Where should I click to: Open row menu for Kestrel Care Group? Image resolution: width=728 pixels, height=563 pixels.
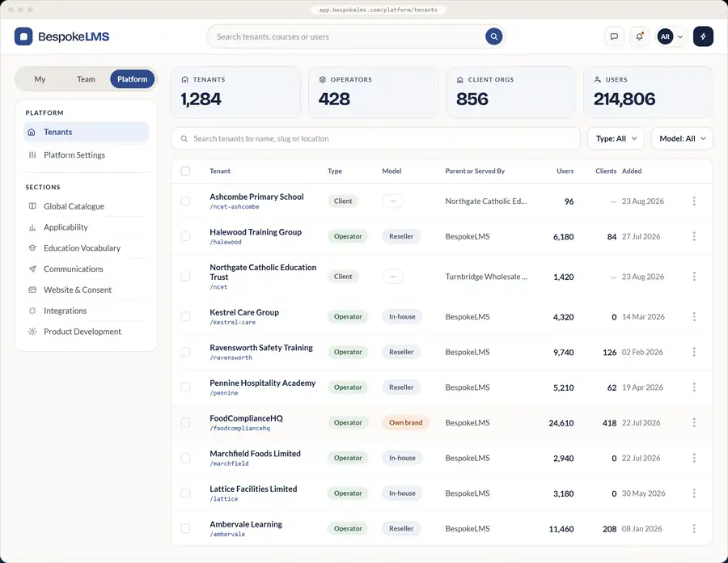click(694, 316)
